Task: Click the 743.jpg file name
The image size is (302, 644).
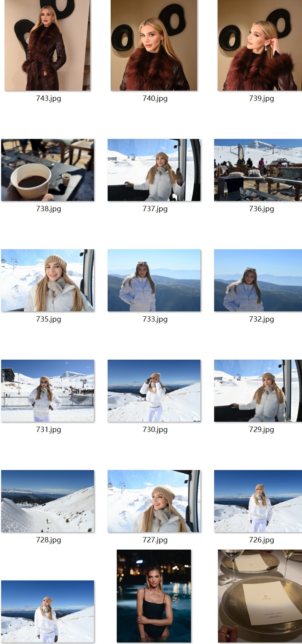Action: coord(48,98)
